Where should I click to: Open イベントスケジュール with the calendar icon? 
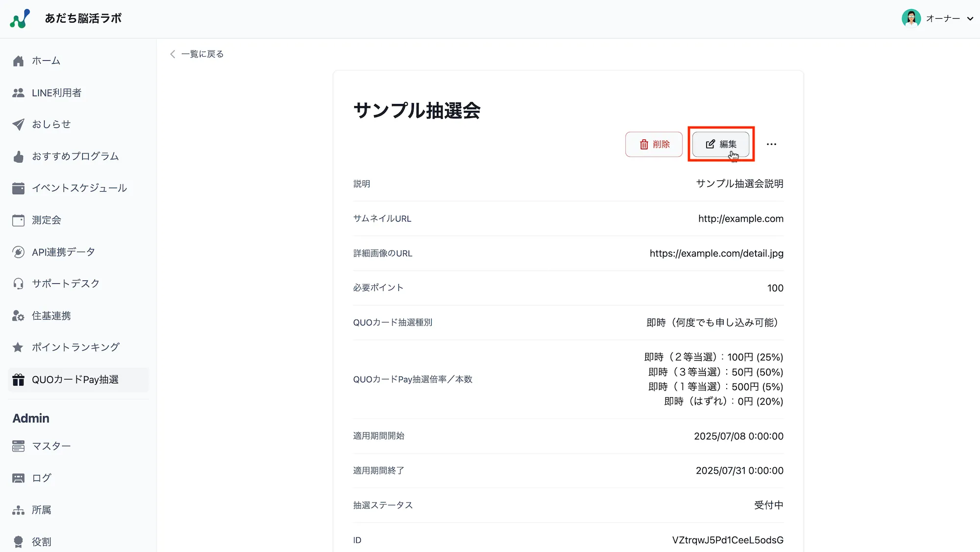[x=18, y=188]
